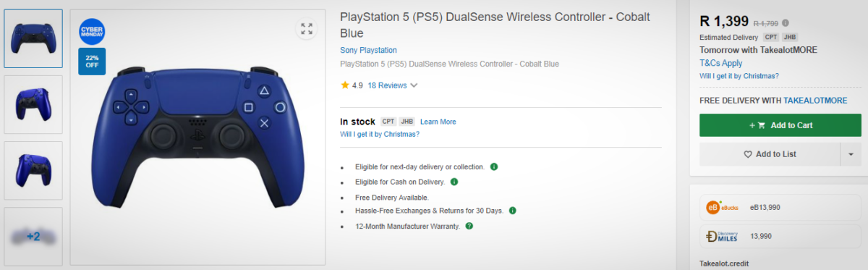Open the Add to List dropdown arrow
Viewport: 868px width, 270px height.
click(x=850, y=154)
